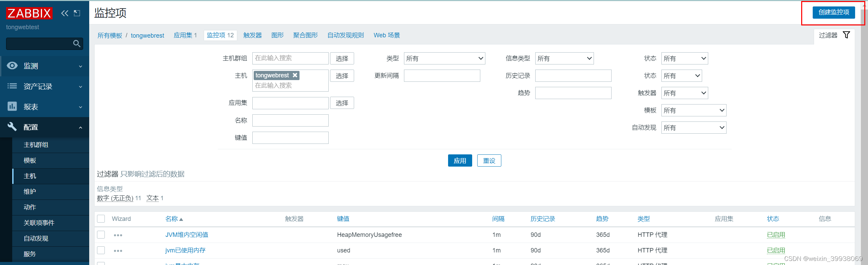Sort table by 历史记录 column

coord(543,219)
